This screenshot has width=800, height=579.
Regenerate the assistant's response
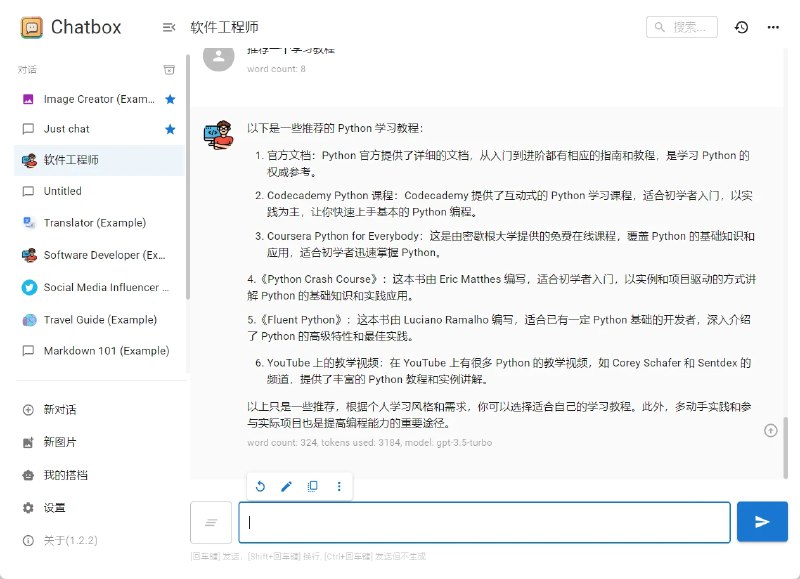260,487
